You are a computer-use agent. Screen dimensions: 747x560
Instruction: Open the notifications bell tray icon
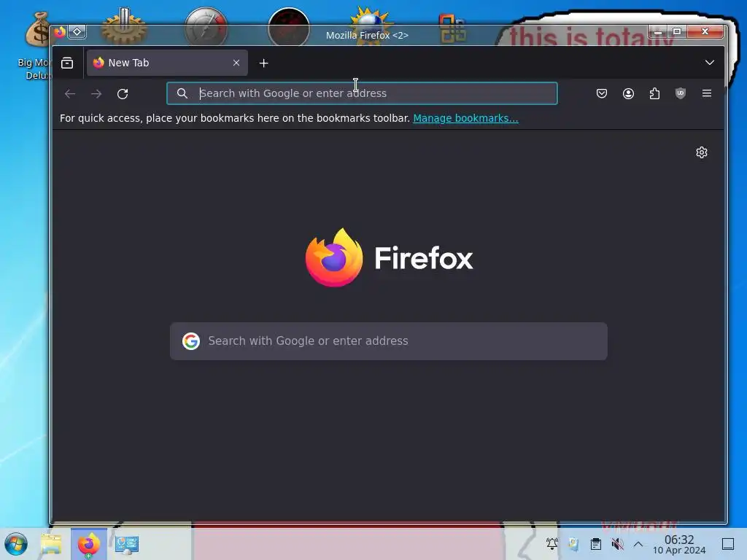551,544
